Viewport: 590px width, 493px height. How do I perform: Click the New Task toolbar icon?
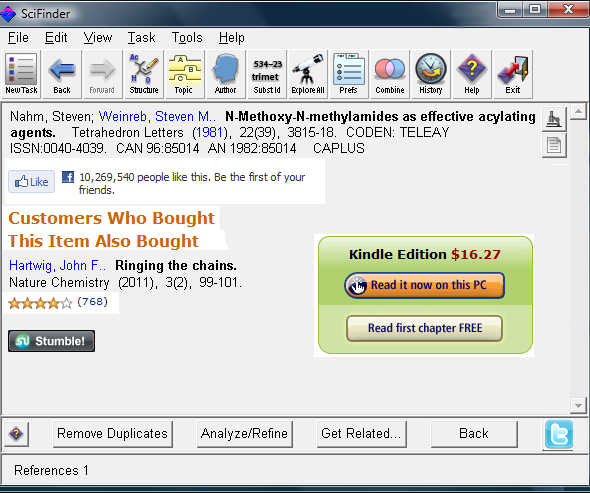(x=21, y=74)
